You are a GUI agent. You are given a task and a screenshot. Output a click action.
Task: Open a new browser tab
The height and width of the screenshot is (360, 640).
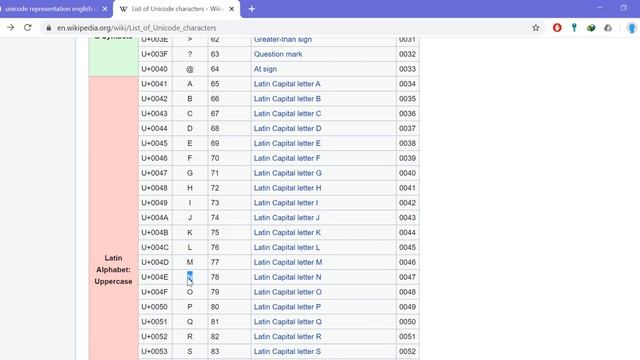(251, 9)
